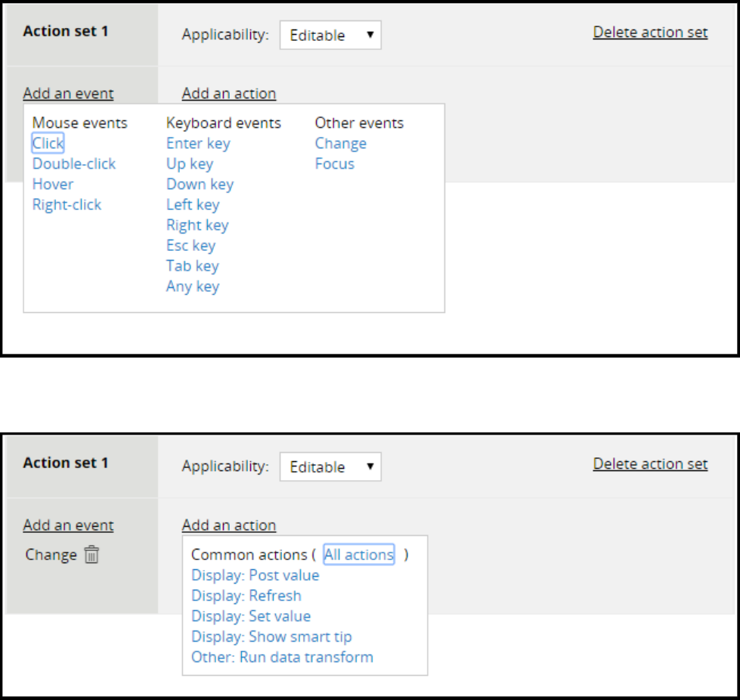The image size is (740, 700).
Task: Open Applicability dropdown in top action set
Action: click(330, 36)
